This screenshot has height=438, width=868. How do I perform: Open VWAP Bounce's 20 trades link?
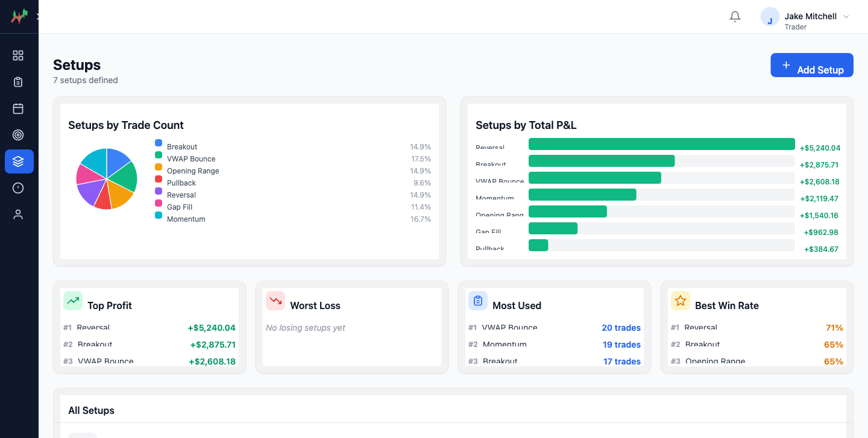621,328
